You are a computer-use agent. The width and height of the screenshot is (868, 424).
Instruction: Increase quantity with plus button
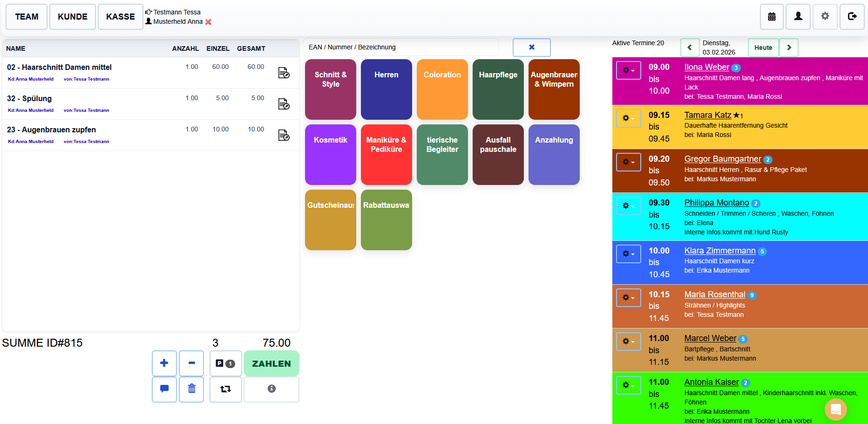tap(164, 363)
